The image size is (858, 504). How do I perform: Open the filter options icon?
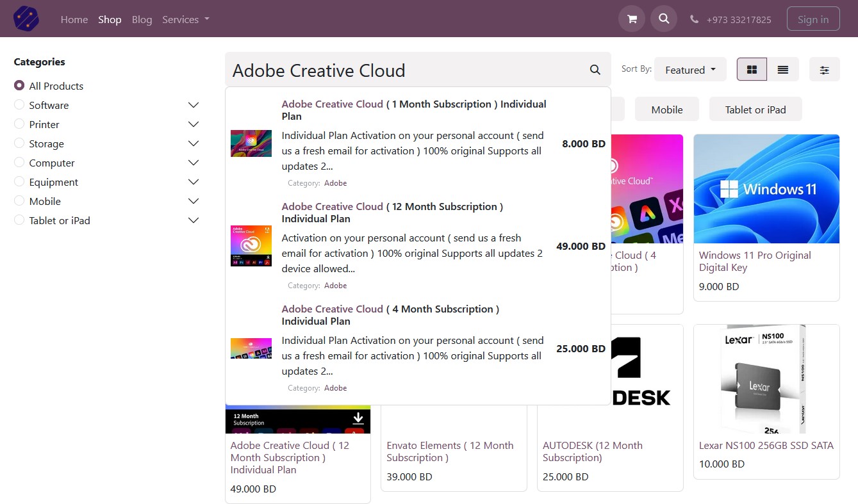pyautogui.click(x=825, y=70)
